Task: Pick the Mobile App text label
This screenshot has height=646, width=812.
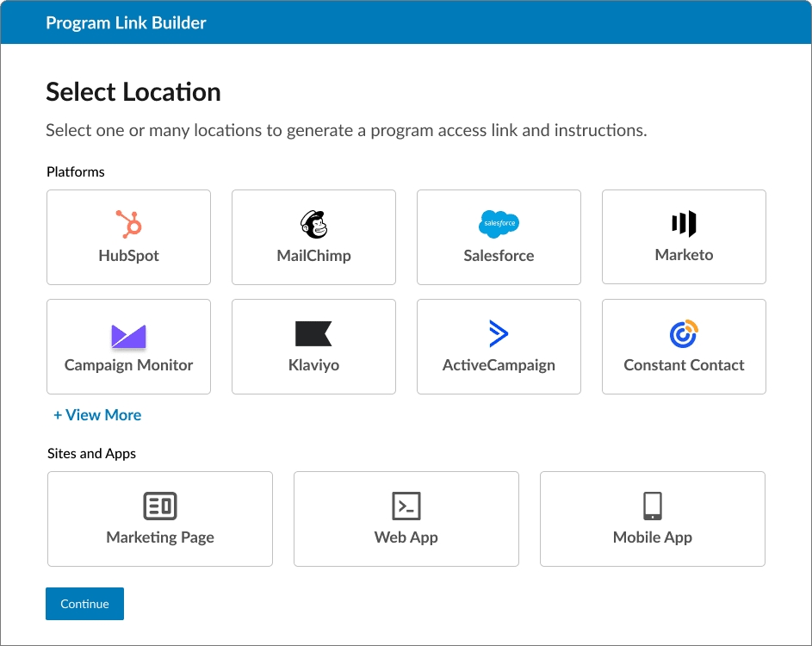Action: pyautogui.click(x=653, y=537)
